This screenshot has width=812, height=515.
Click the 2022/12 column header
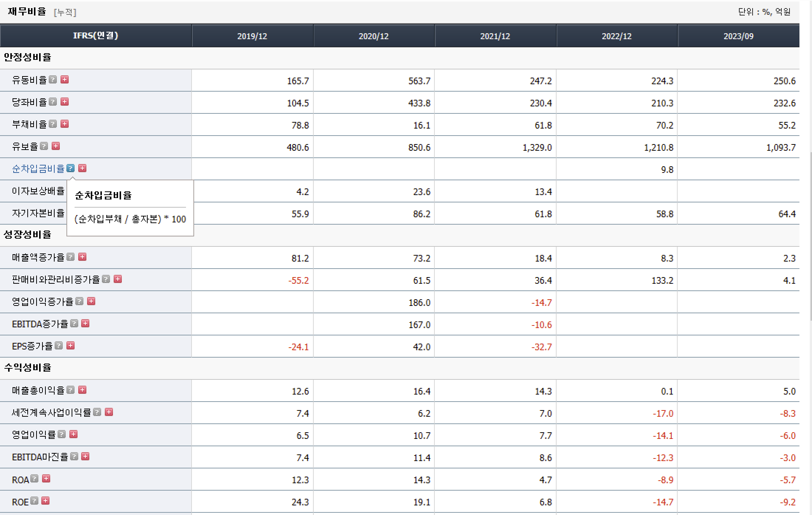616,36
